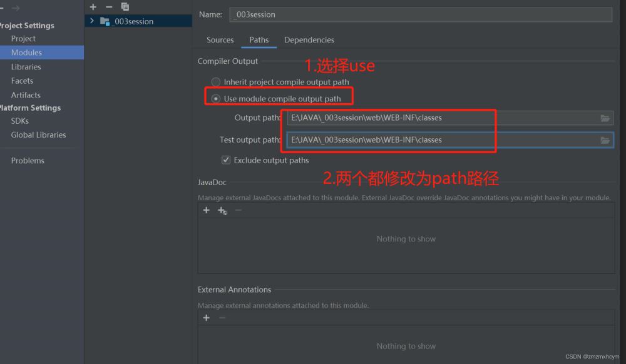Expand the _003session module tree node
This screenshot has height=364, width=626.
point(92,21)
